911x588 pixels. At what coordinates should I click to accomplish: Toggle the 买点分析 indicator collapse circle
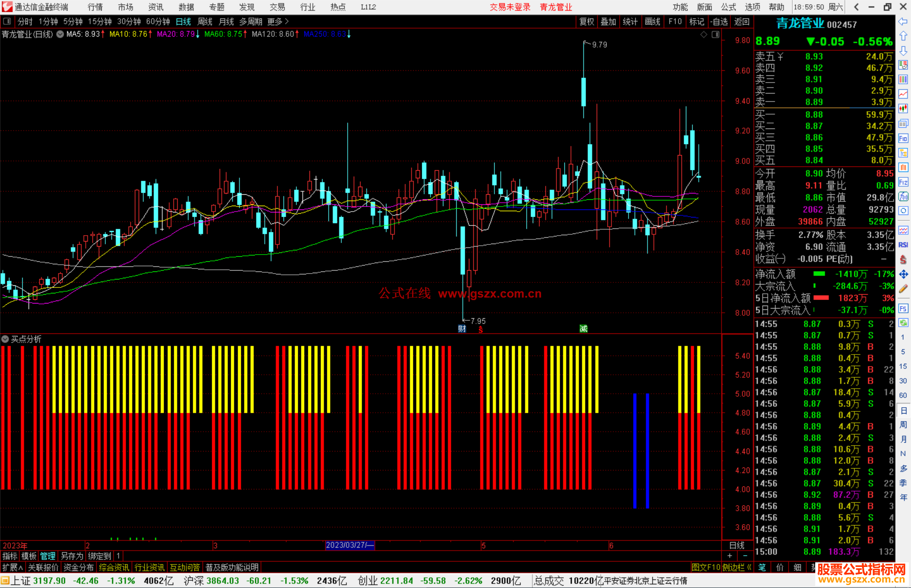[x=5, y=339]
